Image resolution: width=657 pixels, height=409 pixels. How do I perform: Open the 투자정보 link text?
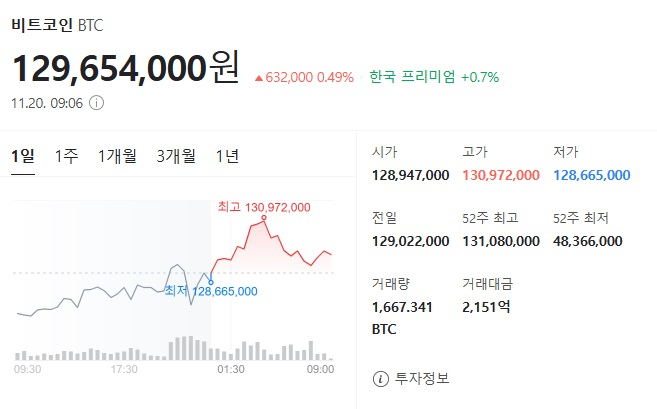point(423,378)
